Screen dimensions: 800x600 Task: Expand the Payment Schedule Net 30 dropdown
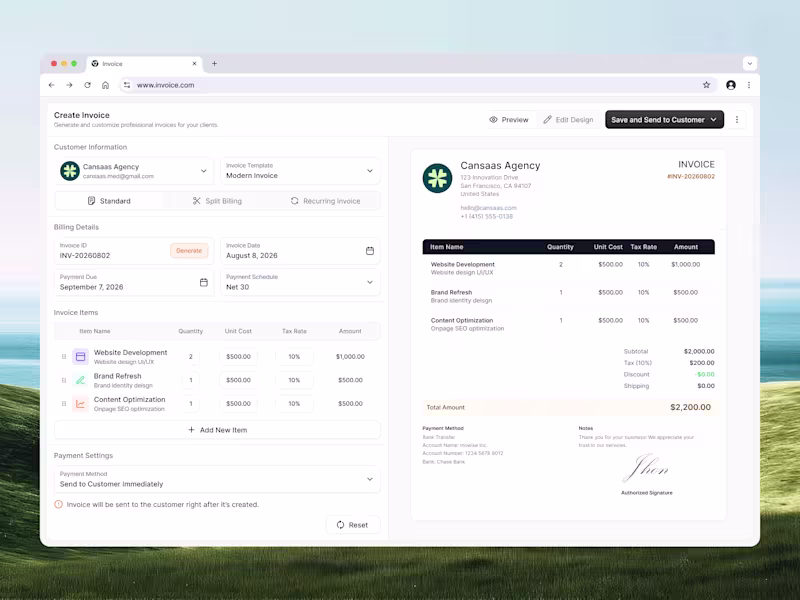point(301,282)
